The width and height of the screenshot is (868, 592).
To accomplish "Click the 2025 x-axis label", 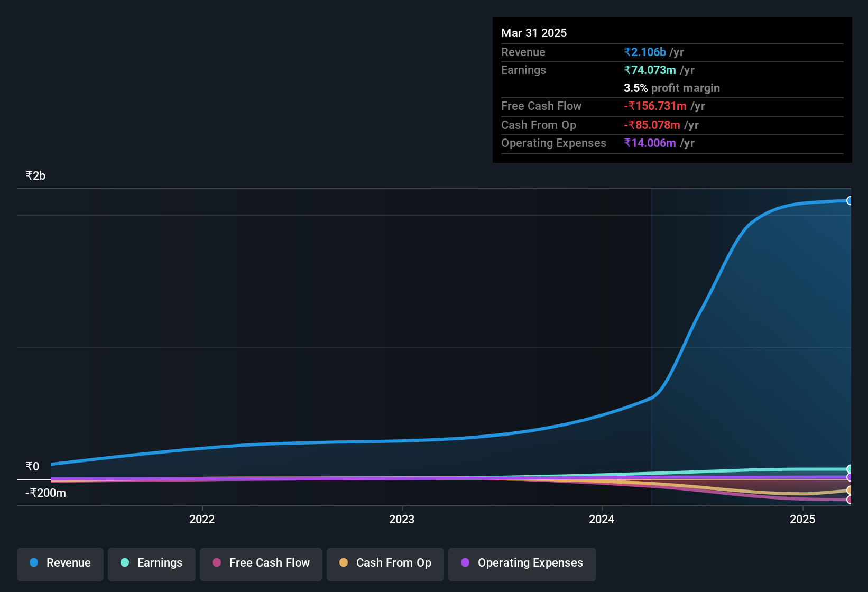I will coord(802,520).
